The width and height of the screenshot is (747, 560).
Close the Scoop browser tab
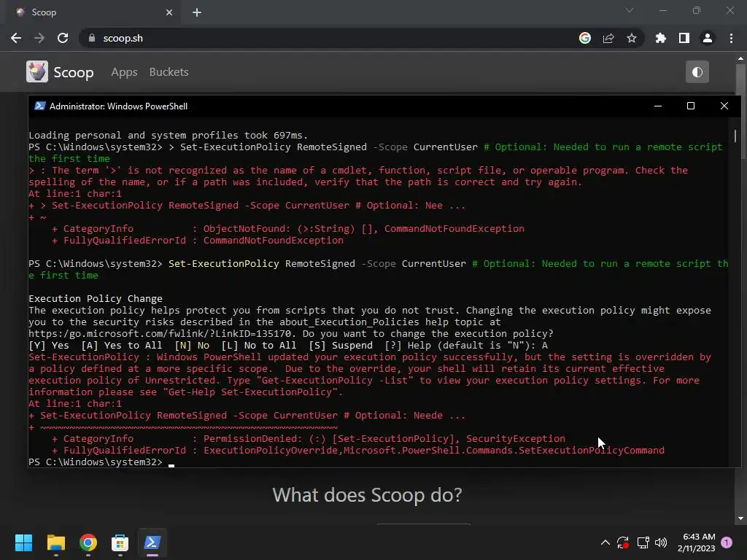(x=169, y=12)
